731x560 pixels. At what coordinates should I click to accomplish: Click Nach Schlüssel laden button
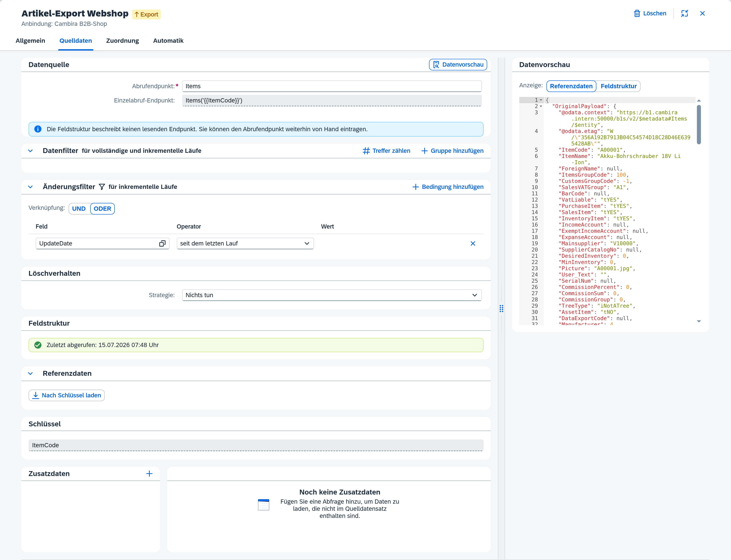[x=67, y=395]
